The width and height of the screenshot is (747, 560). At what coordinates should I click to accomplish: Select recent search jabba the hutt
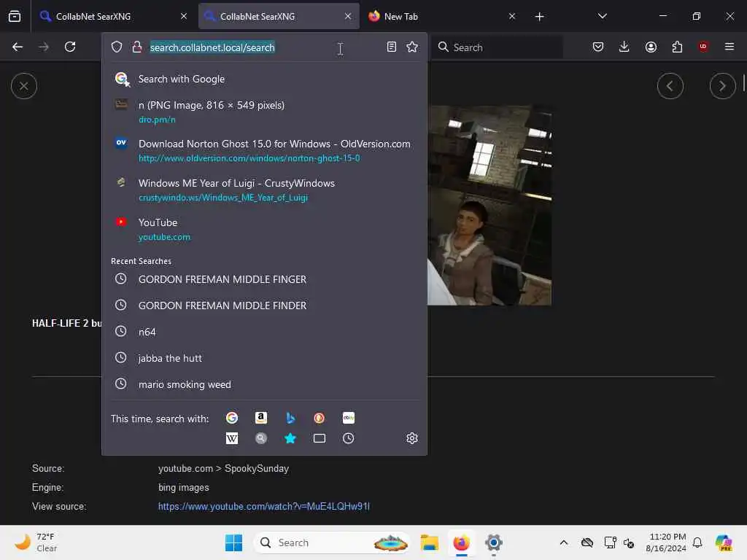(264, 358)
